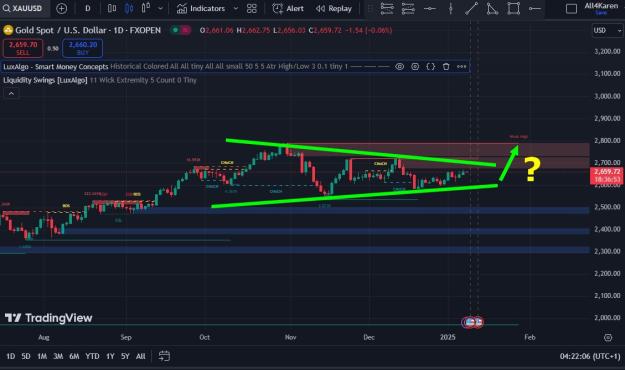The image size is (625, 370).
Task: Open the layout setup square icon
Action: coord(571,9)
